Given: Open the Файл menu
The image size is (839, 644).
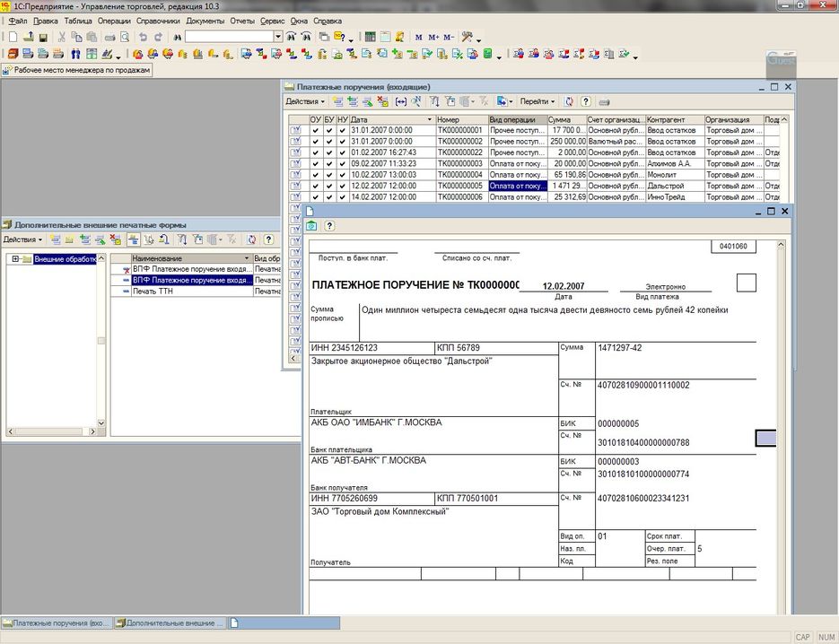Looking at the screenshot, I should (18, 21).
